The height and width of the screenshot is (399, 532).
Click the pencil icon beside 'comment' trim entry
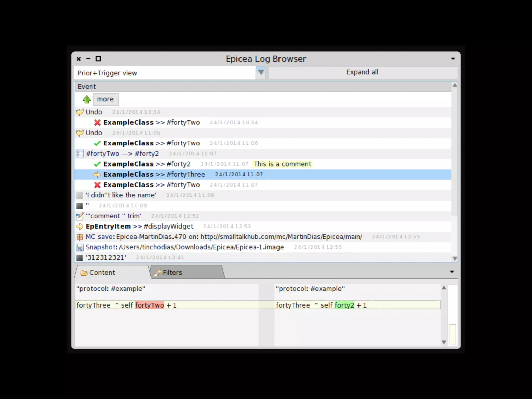pos(79,216)
